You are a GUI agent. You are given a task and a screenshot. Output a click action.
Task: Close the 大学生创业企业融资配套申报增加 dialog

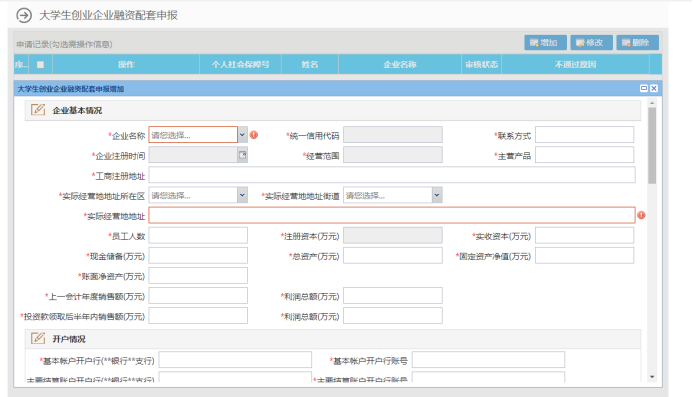[x=654, y=88]
